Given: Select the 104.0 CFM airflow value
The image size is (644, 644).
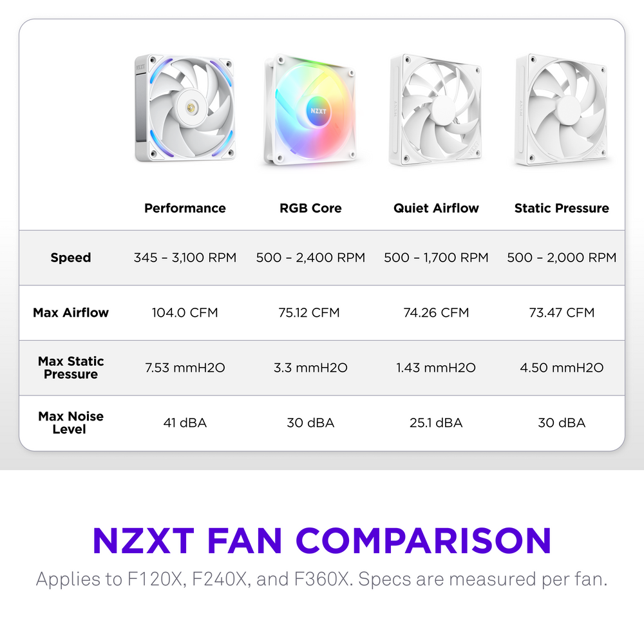Looking at the screenshot, I should (185, 312).
